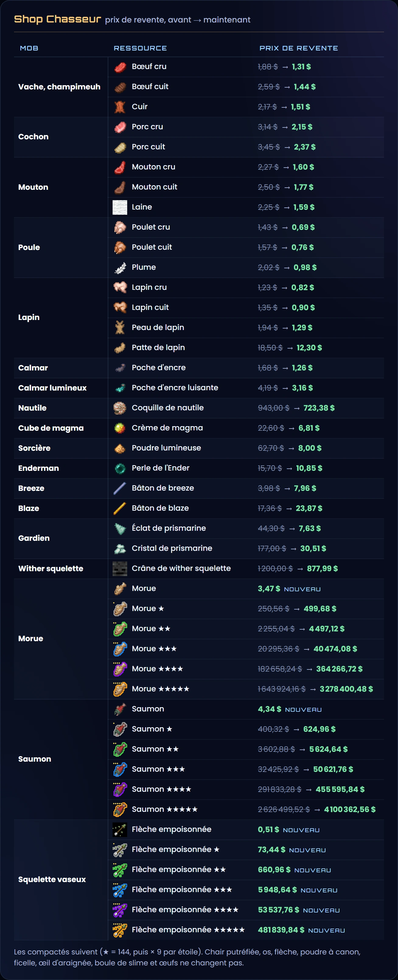The image size is (398, 980).
Task: Click the Crâne de wither squelette icon
Action: pos(120,569)
